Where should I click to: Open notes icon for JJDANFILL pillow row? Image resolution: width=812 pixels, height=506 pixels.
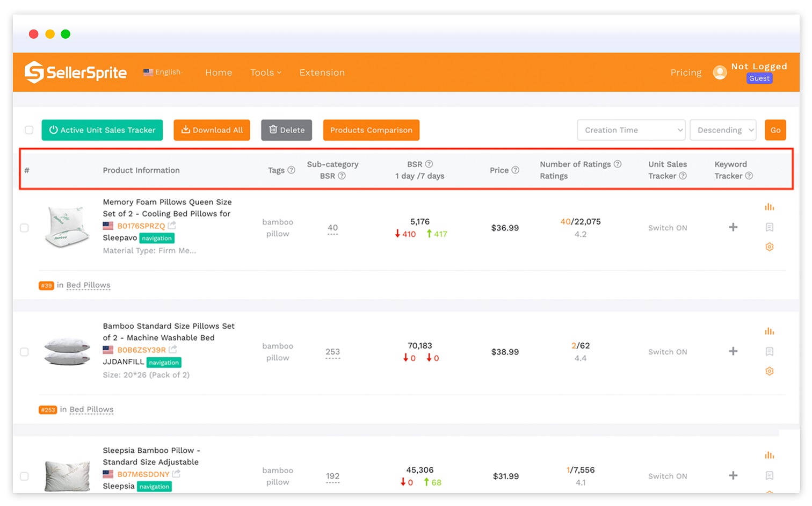coord(769,351)
